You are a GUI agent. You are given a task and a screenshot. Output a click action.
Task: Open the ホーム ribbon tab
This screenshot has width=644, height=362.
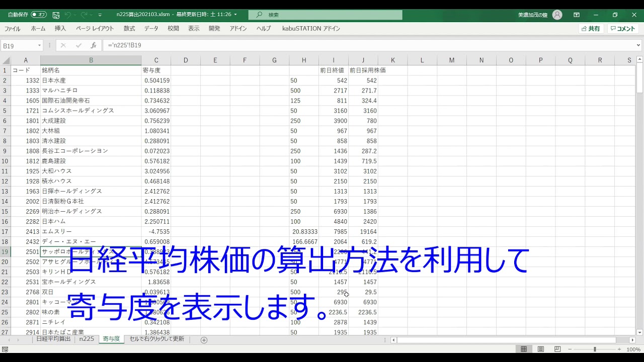click(x=38, y=29)
